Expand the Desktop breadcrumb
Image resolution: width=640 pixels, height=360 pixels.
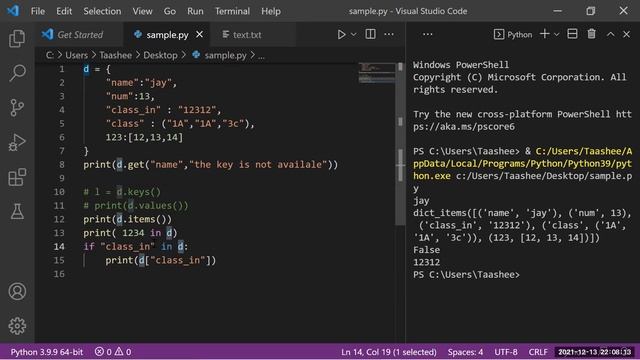pyautogui.click(x=160, y=55)
